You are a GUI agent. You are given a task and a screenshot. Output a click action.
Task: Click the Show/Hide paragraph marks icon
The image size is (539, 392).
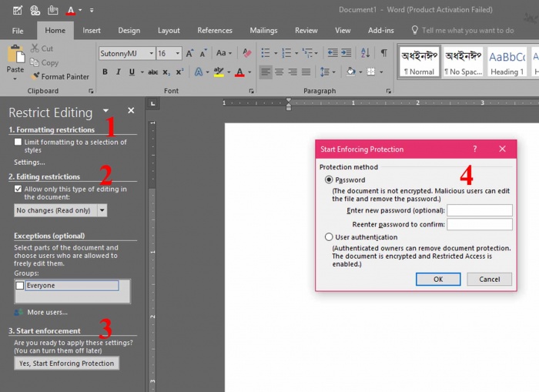(383, 53)
